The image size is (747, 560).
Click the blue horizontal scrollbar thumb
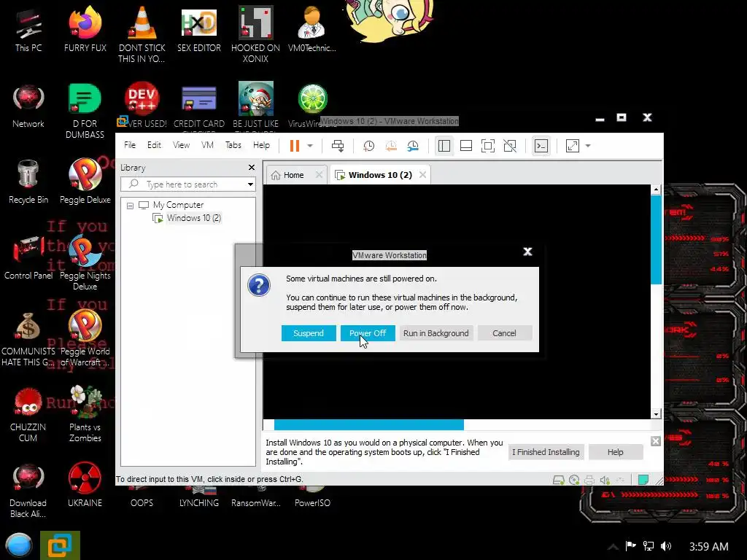tap(368, 424)
